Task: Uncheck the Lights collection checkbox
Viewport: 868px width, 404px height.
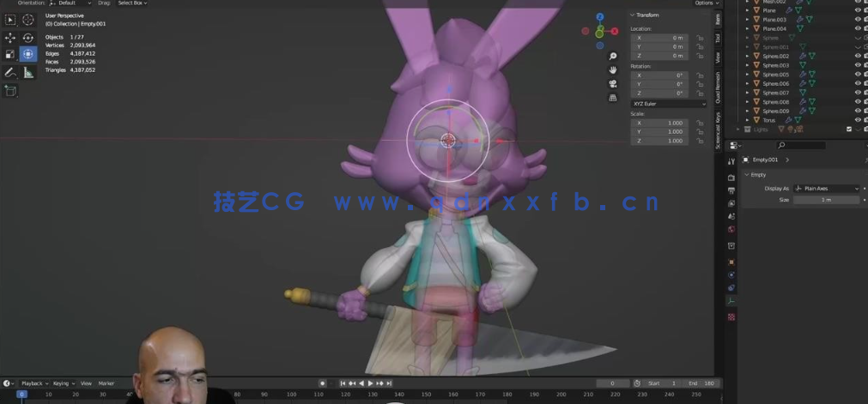Action: (x=849, y=130)
